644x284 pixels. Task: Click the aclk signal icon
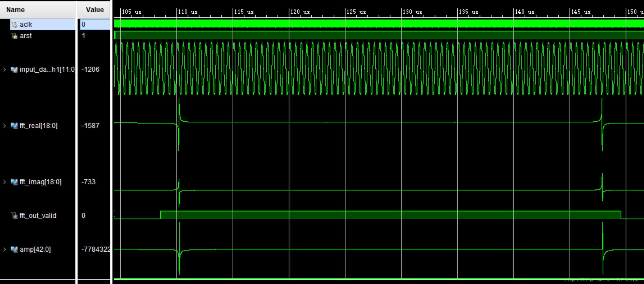coord(14,25)
